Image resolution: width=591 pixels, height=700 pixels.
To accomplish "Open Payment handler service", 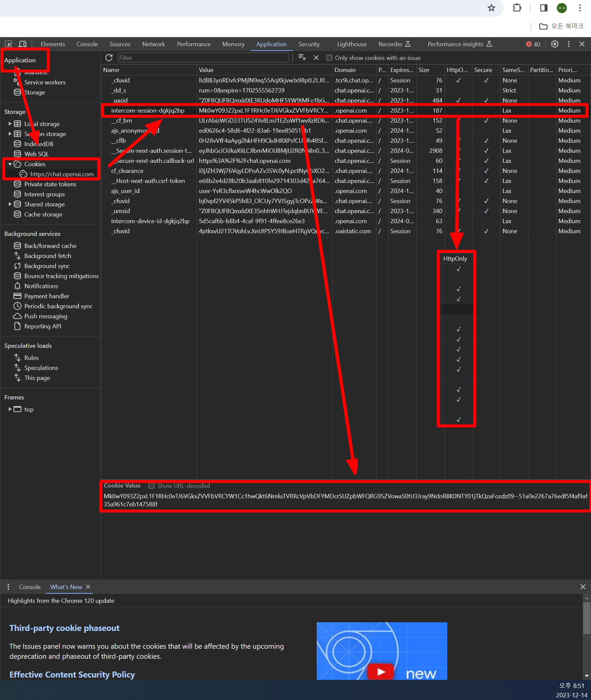I will (47, 296).
